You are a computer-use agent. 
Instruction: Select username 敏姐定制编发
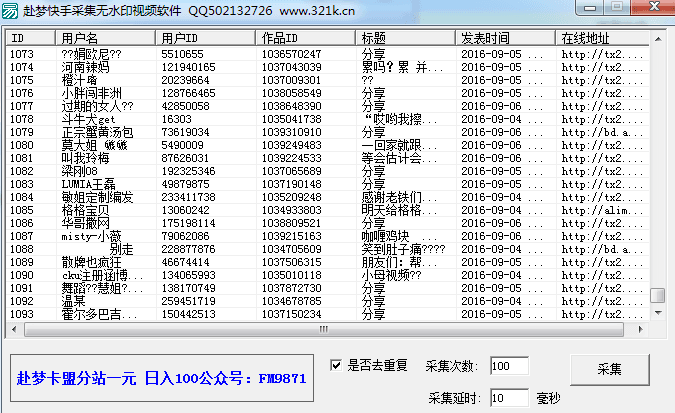pyautogui.click(x=97, y=197)
